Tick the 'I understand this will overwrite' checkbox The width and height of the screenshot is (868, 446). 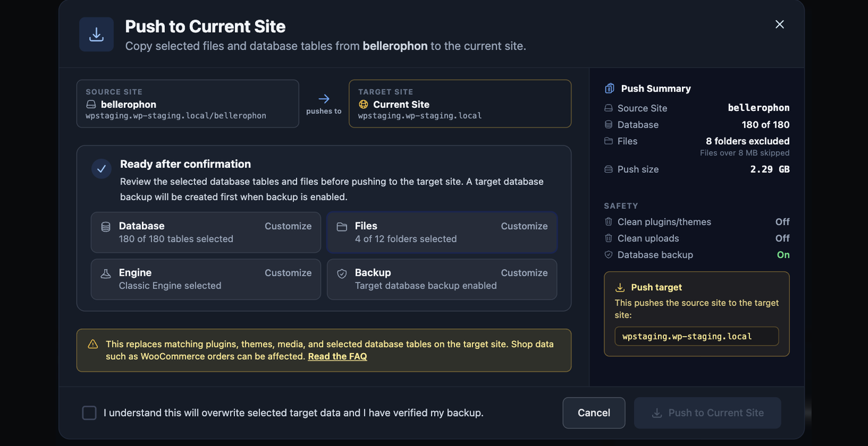click(89, 413)
